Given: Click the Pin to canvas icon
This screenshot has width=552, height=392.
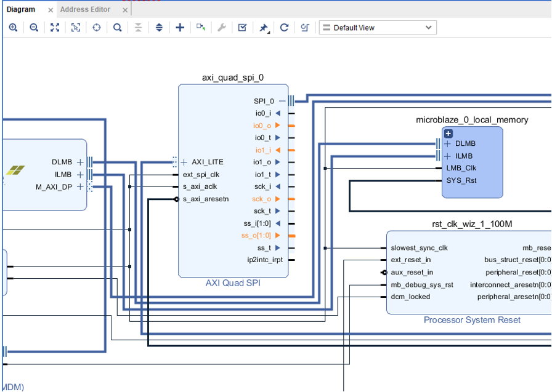Looking at the screenshot, I should pyautogui.click(x=264, y=28).
